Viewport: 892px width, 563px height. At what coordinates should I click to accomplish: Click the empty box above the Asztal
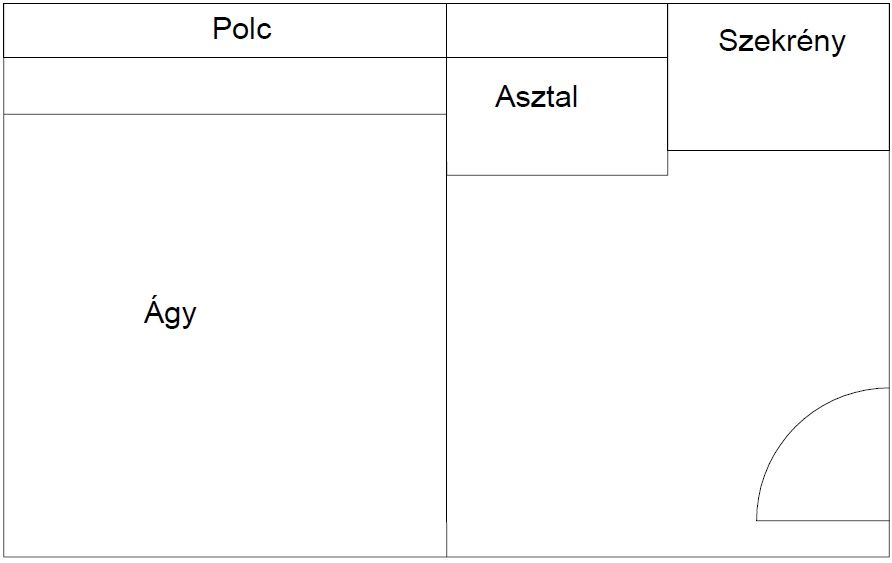tap(557, 31)
